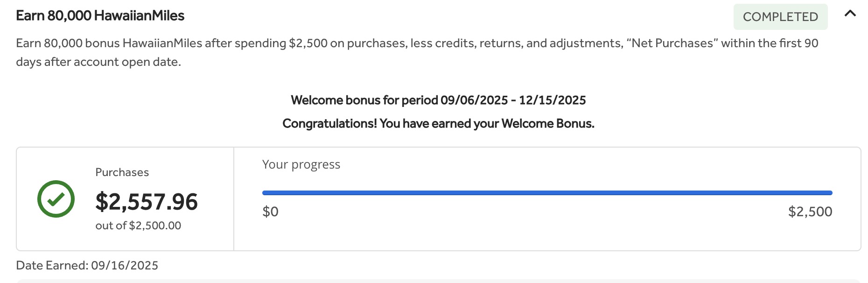This screenshot has height=283, width=868.
Task: Click the COMPLETED status badge
Action: point(780,17)
